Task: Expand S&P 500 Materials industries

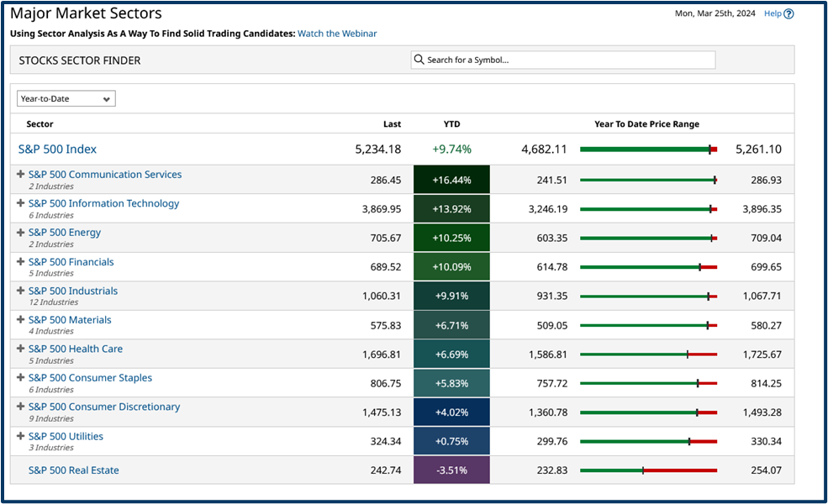Action: (20, 319)
